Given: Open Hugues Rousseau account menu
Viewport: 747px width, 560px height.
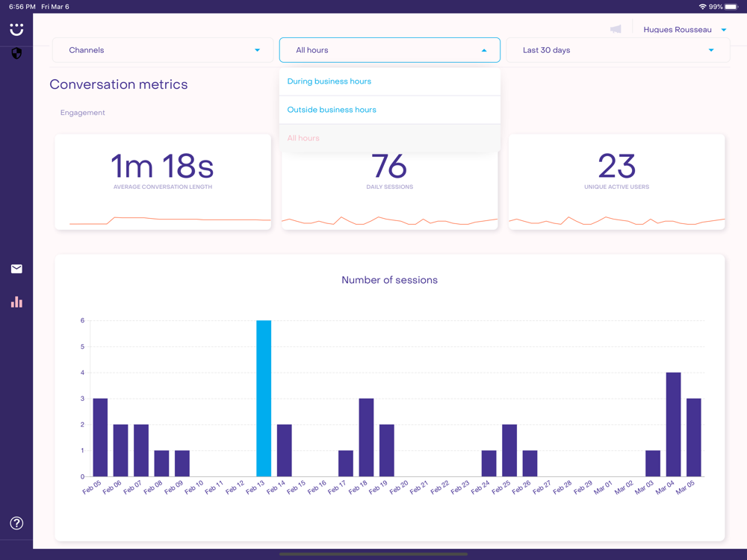Looking at the screenshot, I should coord(684,30).
